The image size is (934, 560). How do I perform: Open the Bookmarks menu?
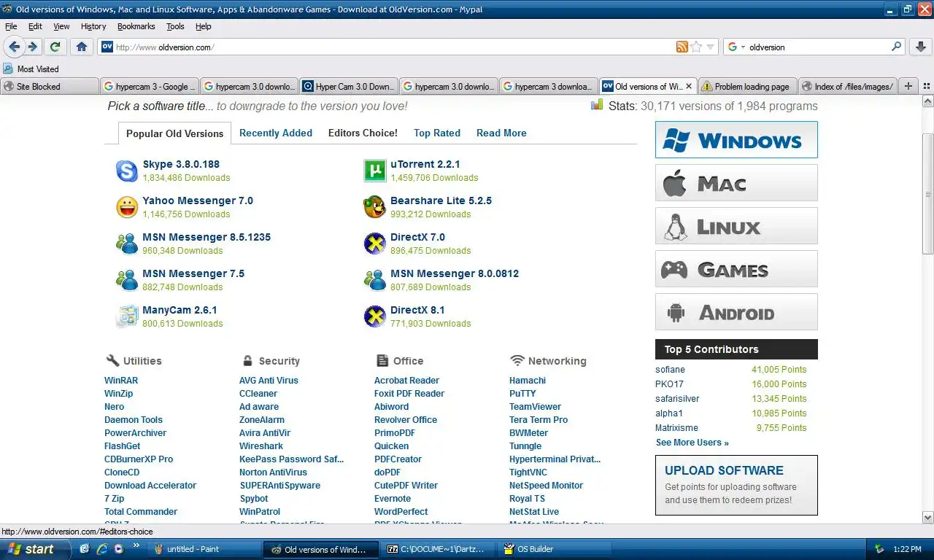(x=136, y=26)
